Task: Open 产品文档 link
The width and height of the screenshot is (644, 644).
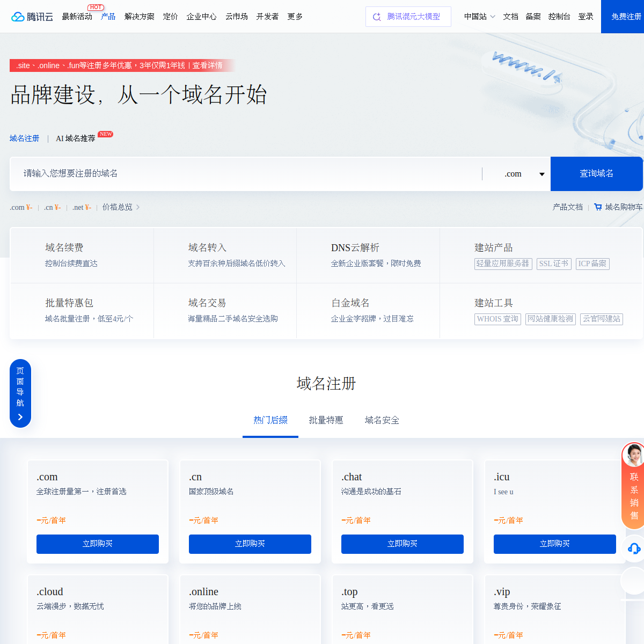Action: pos(568,207)
